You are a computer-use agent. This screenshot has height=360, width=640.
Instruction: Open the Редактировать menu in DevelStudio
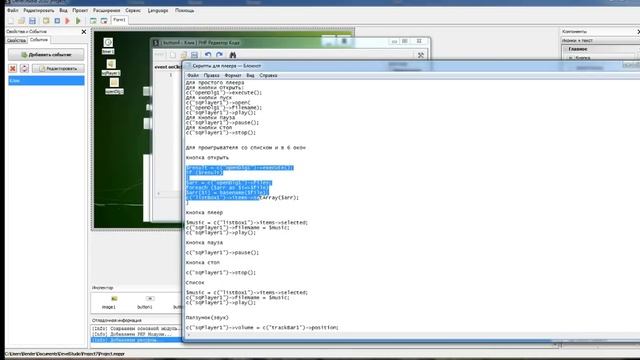(39, 10)
